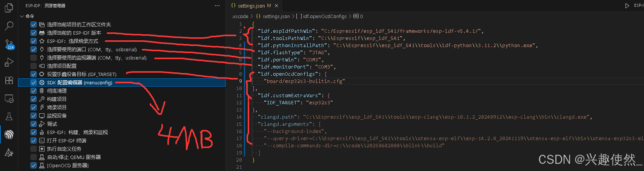Viewport: 644px width, 171px height.
Task: Click the star icon for 选择烧录方式
Action: pos(42,41)
